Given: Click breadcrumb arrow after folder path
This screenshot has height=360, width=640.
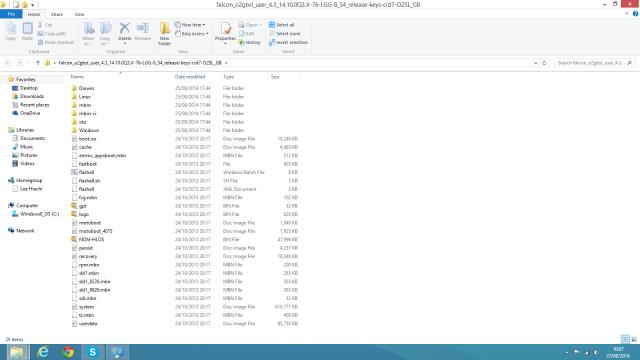Looking at the screenshot, I should 226,63.
